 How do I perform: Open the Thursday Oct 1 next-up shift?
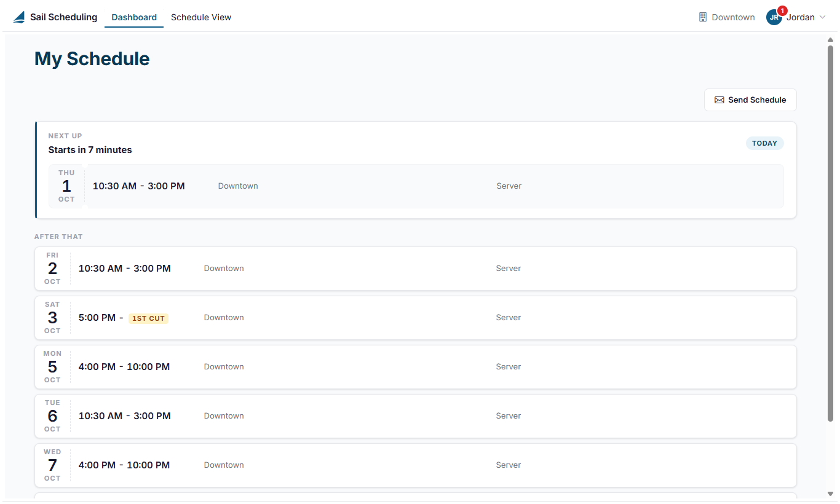coord(416,186)
